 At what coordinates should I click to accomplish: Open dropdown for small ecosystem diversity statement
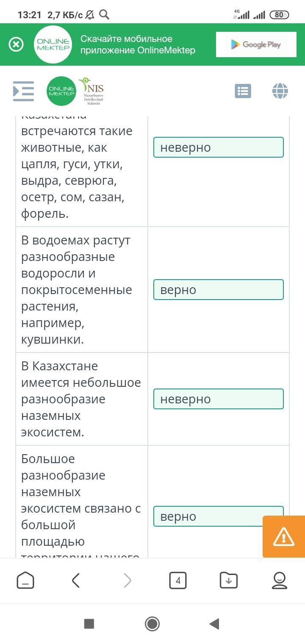coord(218,399)
